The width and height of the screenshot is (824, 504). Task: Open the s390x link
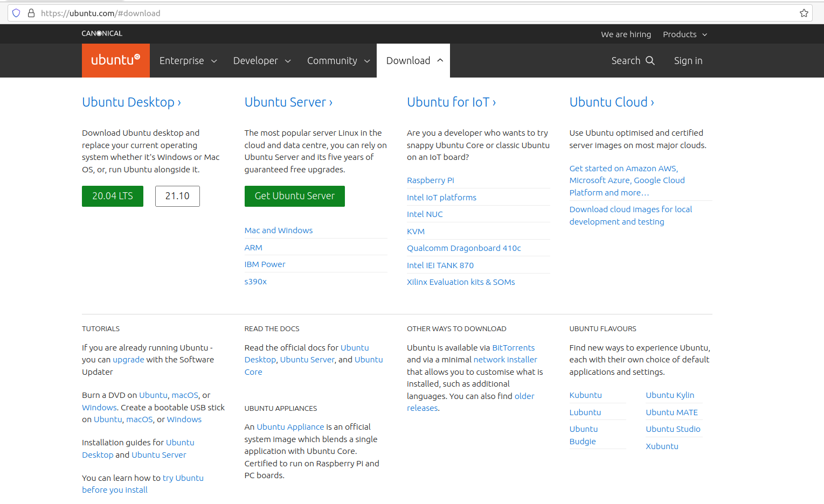255,282
